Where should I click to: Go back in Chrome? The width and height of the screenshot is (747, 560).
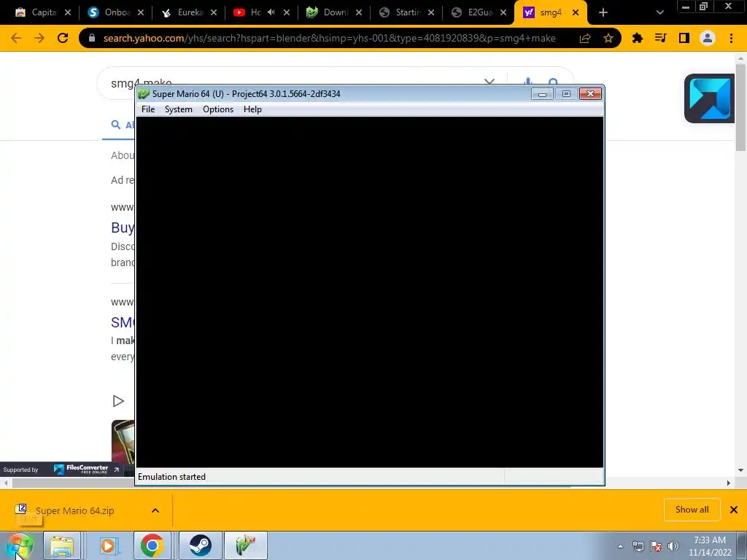(16, 38)
